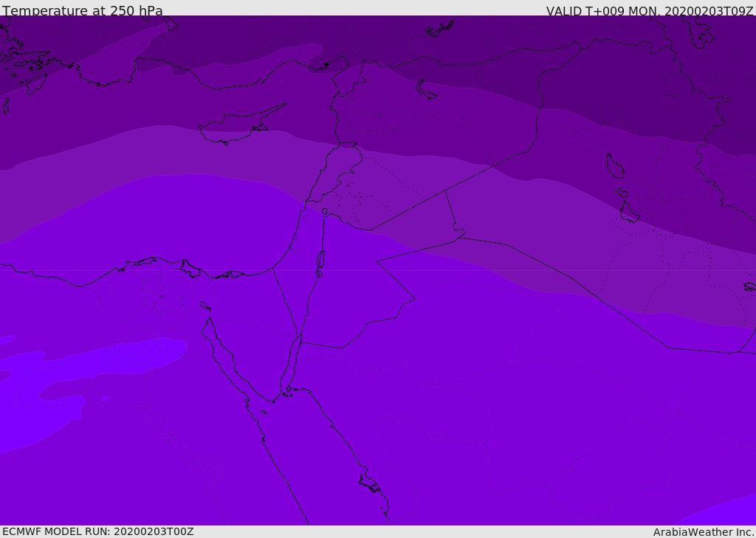756x538 pixels.
Task: Click the Lake Urmia outline in the top right
Action: tap(699, 30)
